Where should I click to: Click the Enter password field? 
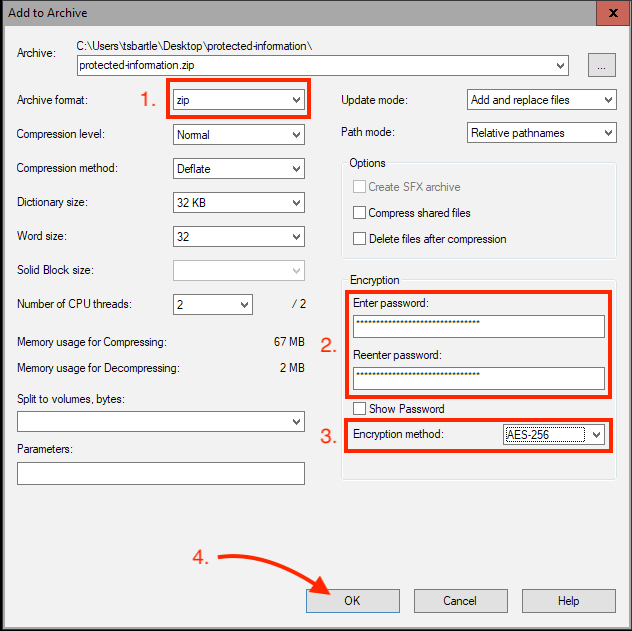(x=479, y=326)
